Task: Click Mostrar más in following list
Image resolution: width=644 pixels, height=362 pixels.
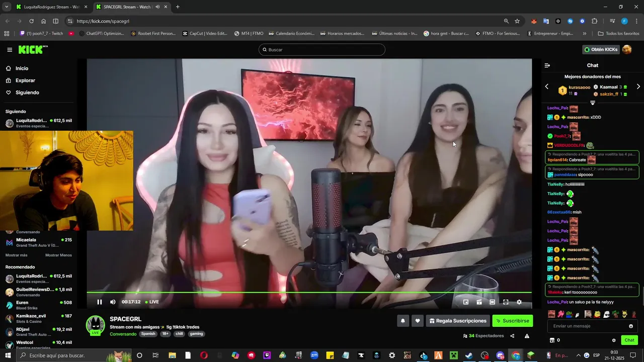Action: point(17,255)
